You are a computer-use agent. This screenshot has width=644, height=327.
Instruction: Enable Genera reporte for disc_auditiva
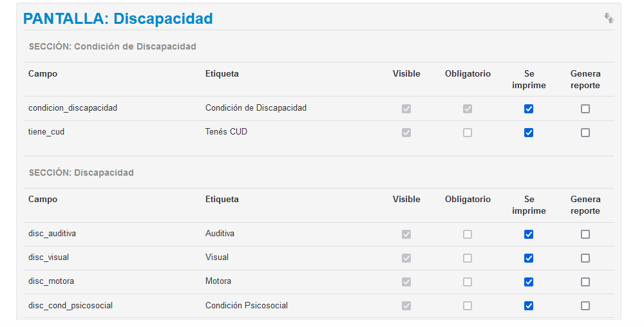pos(585,234)
